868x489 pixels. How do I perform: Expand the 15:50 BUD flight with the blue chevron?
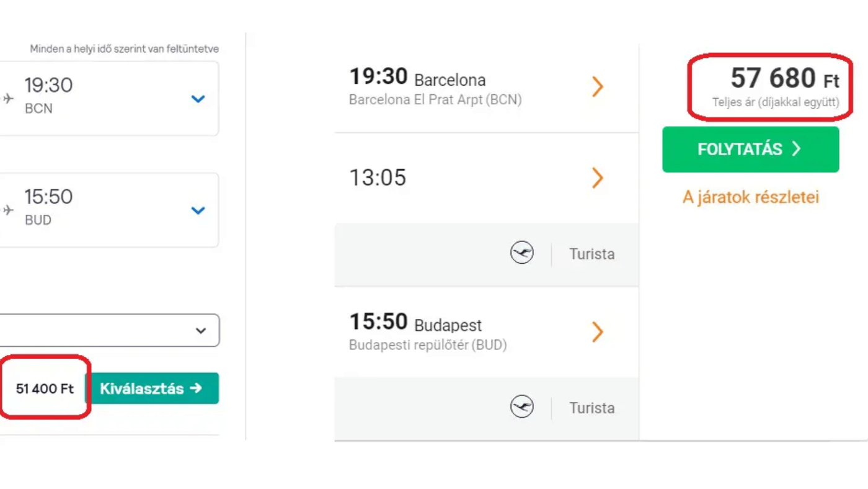198,210
